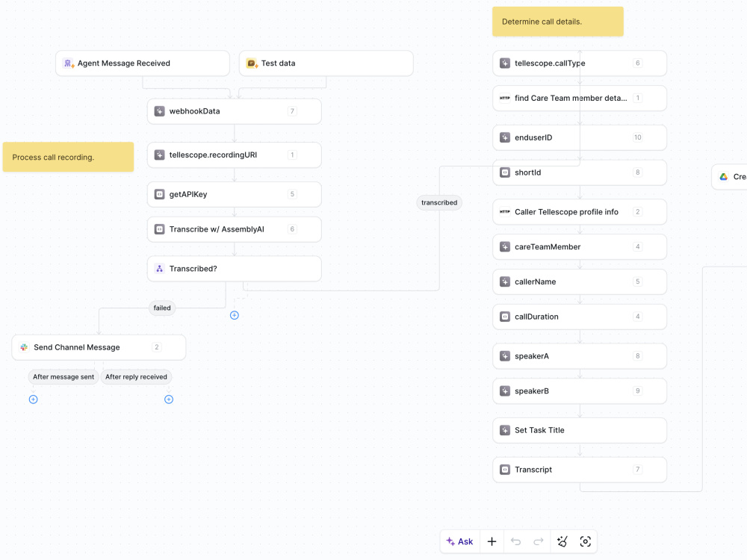Screen dimensions: 747x560
Task: Add step on Transcribed? empty branch
Action: click(235, 315)
